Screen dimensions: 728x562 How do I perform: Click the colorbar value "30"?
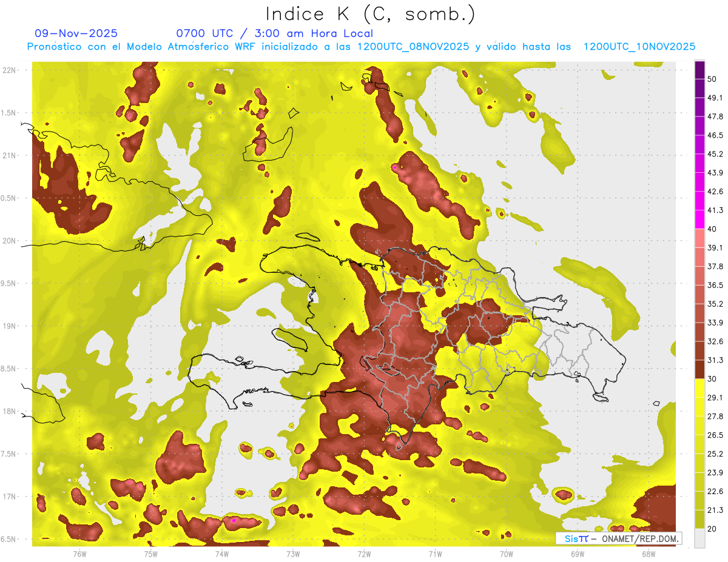(x=712, y=379)
